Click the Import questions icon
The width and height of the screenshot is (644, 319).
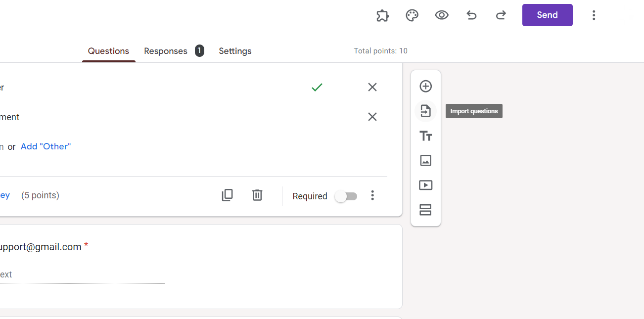(425, 111)
